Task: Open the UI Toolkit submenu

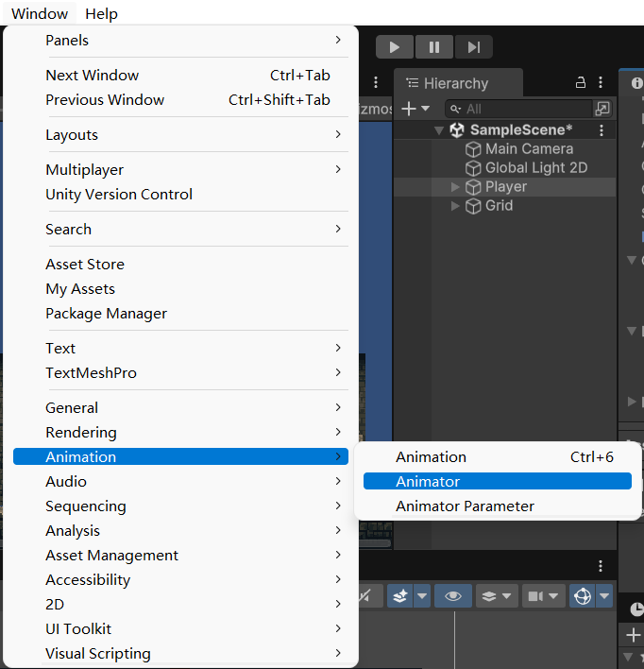Action: (x=181, y=629)
